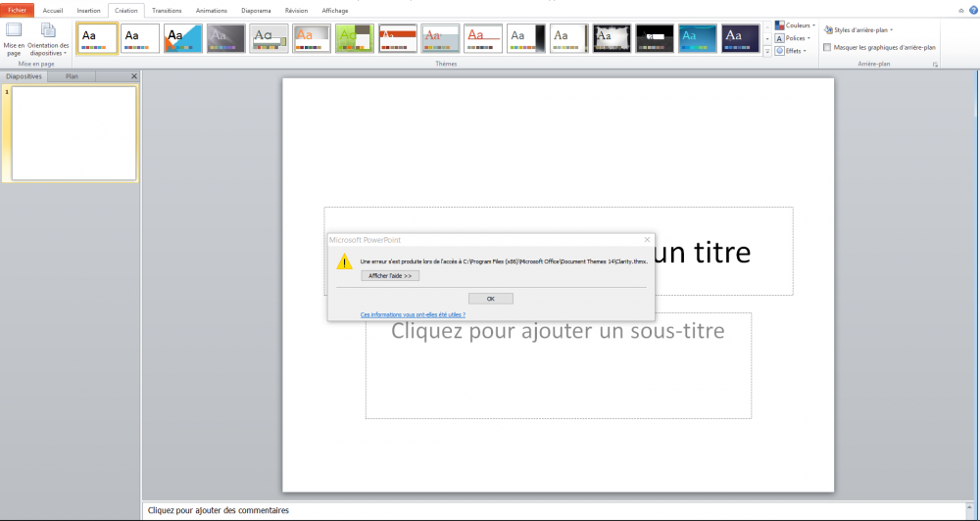Switch to the Plan pane tab
980x521 pixels.
(x=73, y=76)
